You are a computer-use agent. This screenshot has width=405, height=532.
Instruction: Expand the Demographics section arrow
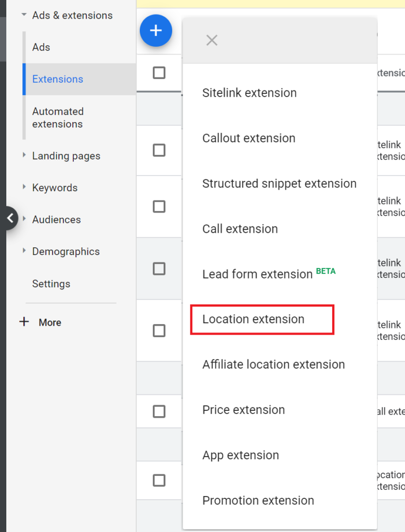[x=24, y=251]
